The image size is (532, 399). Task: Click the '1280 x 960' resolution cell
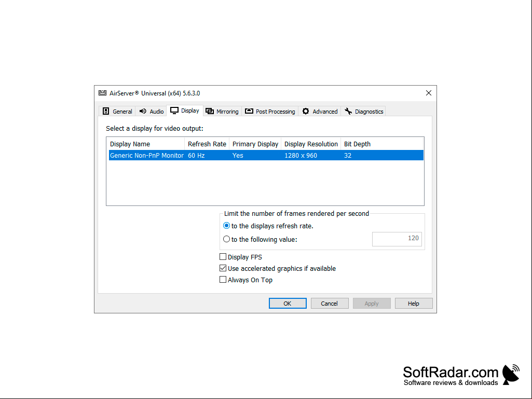tap(301, 156)
